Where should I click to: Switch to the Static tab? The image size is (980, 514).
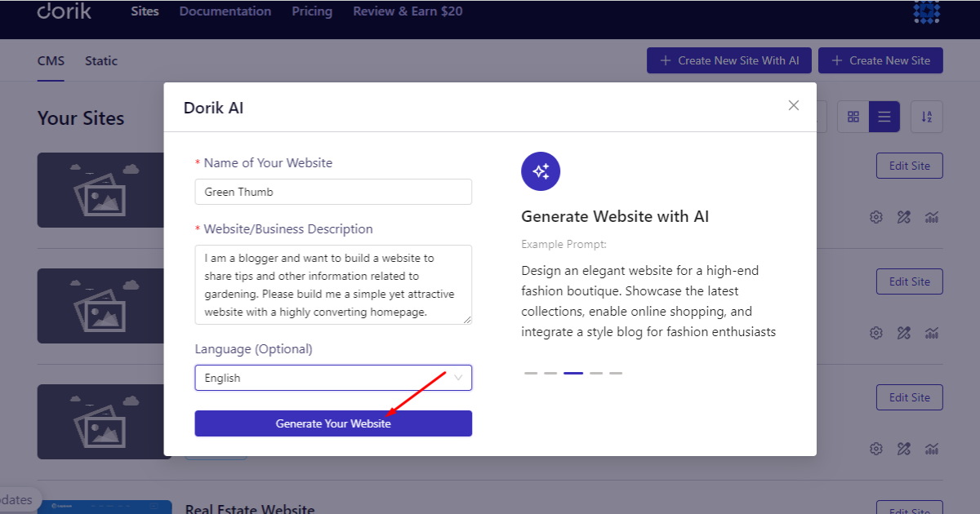coord(101,61)
